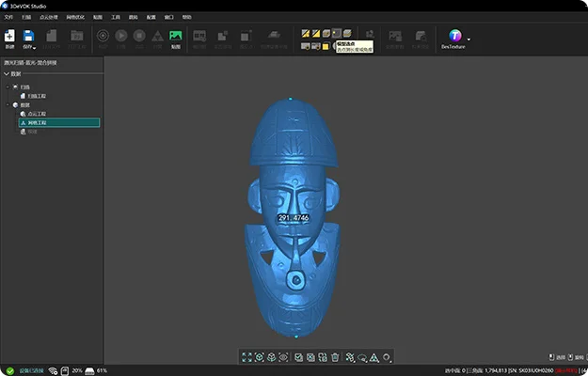The width and height of the screenshot is (588, 376).
Task: Collapse the 扫描 tree node
Action: (x=9, y=86)
